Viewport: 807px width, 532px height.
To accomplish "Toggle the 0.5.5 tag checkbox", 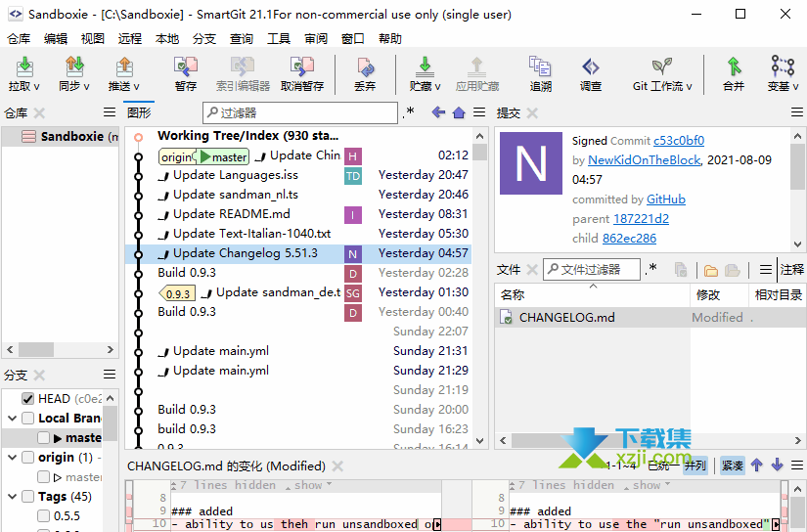I will (44, 516).
